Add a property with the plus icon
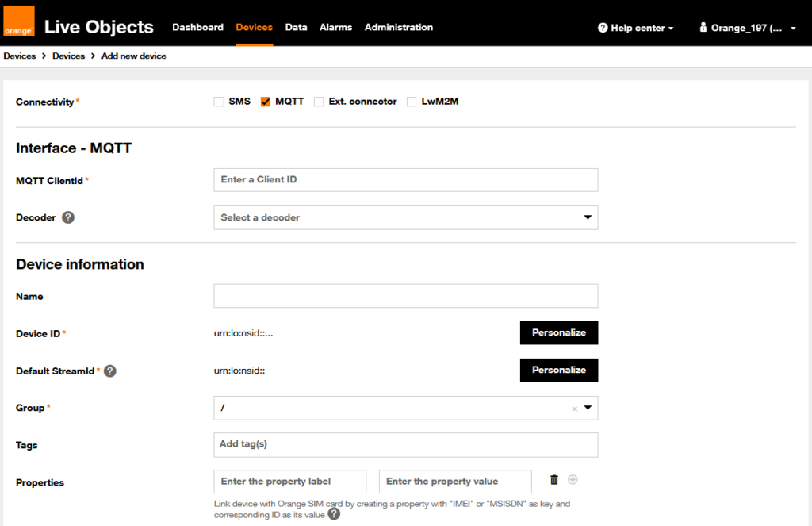The width and height of the screenshot is (812, 526). click(x=573, y=480)
